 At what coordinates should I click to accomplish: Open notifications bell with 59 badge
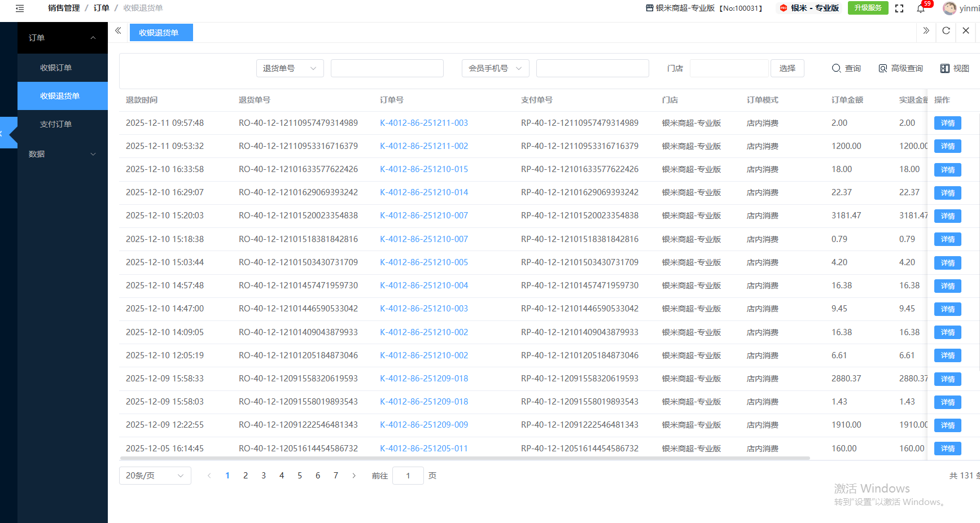(x=921, y=8)
